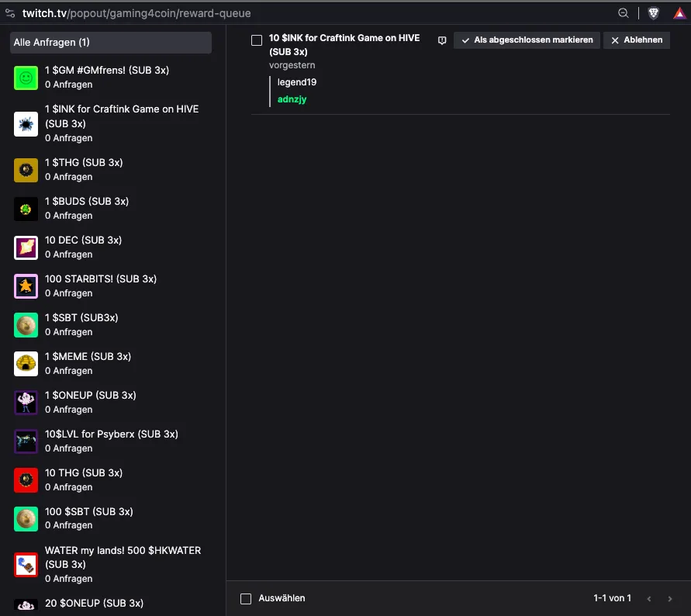Click Als abgeschlossen markieren button

click(x=527, y=40)
